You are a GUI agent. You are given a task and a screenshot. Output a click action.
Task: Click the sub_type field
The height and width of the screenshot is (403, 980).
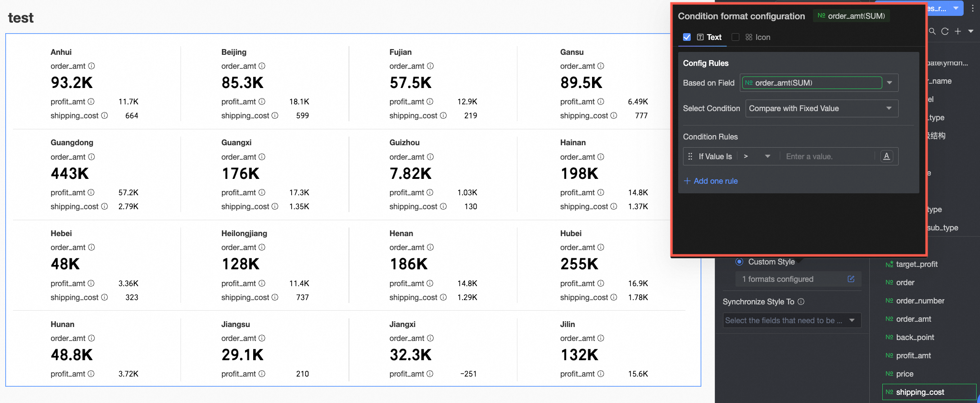coord(942,227)
